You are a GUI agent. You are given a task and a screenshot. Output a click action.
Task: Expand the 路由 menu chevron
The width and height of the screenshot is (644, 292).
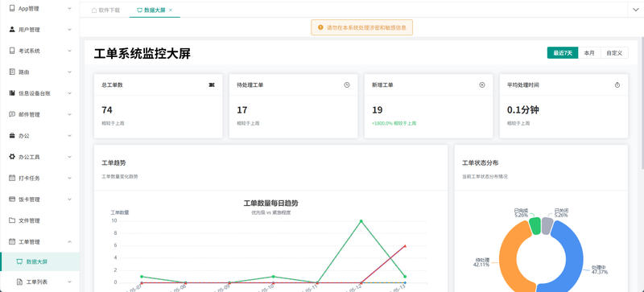click(69, 72)
